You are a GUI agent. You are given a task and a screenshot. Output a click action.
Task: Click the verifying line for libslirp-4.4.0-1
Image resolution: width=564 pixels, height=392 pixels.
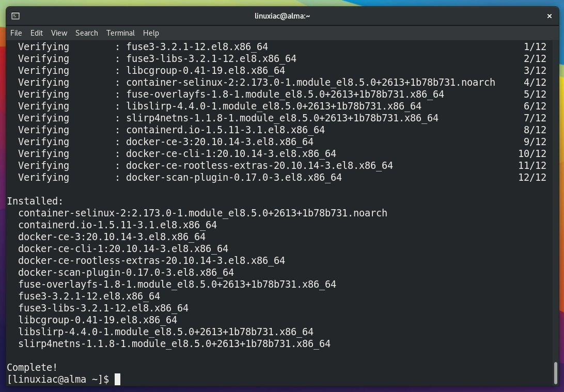(282, 106)
